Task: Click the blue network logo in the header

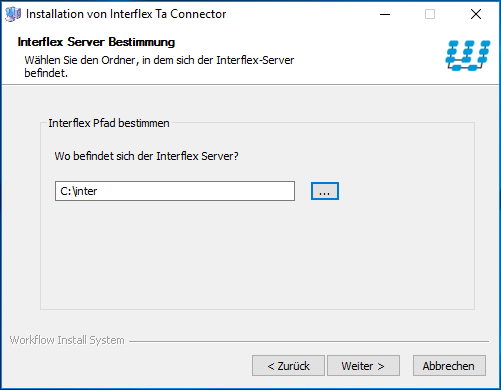Action: click(468, 55)
